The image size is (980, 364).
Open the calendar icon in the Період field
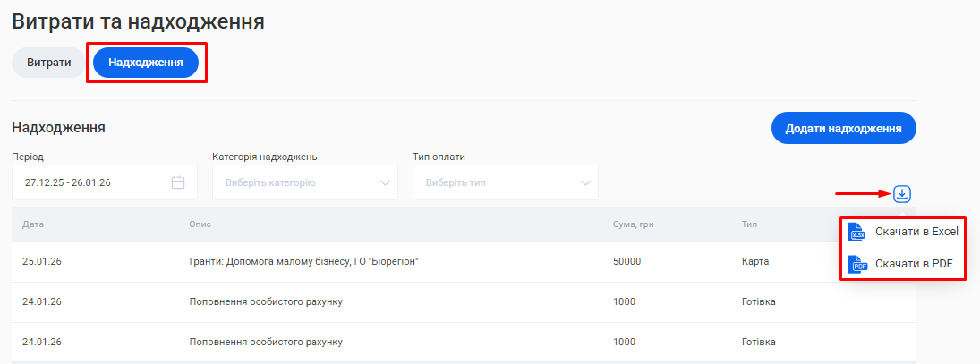178,182
